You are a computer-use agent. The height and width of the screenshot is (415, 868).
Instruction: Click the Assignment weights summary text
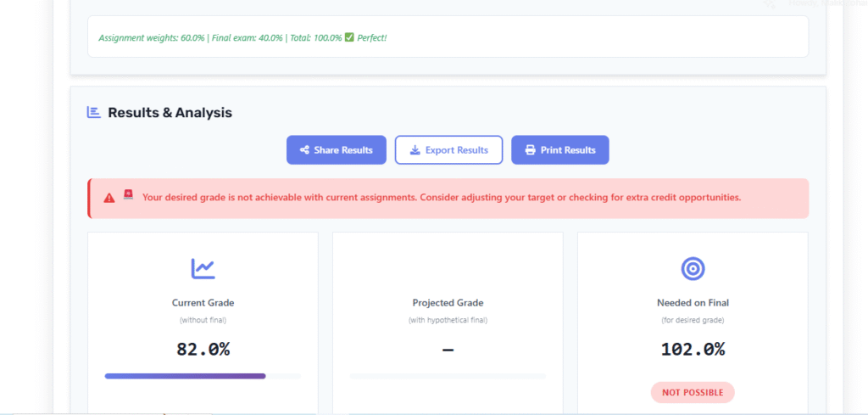pyautogui.click(x=220, y=38)
